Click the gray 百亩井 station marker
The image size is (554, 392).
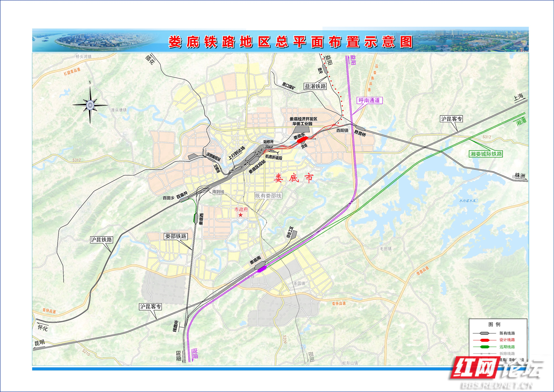point(184,199)
